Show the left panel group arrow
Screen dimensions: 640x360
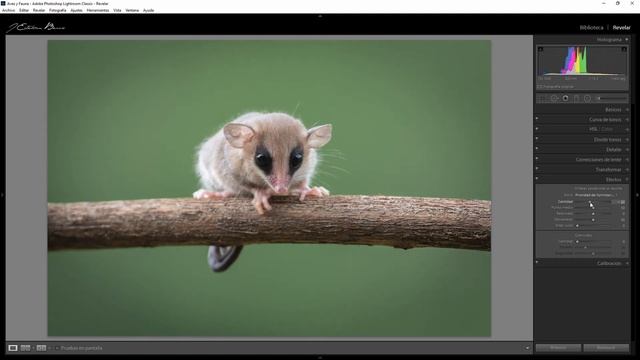(2, 195)
